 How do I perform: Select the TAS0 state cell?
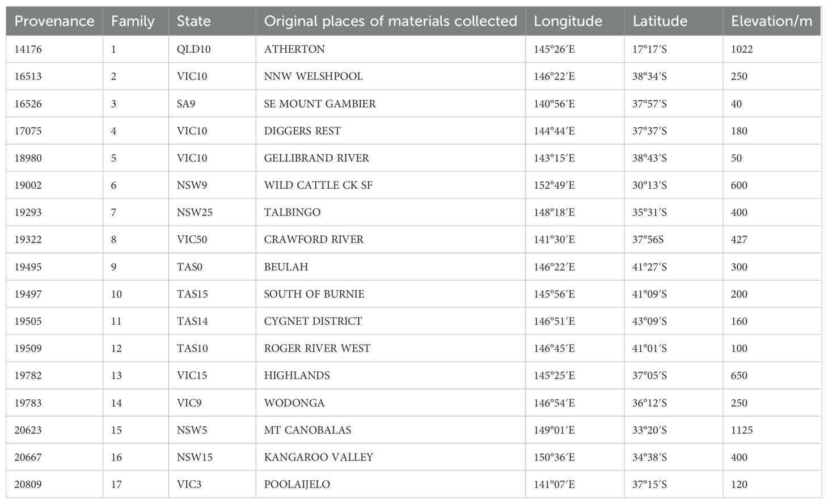[189, 267]
